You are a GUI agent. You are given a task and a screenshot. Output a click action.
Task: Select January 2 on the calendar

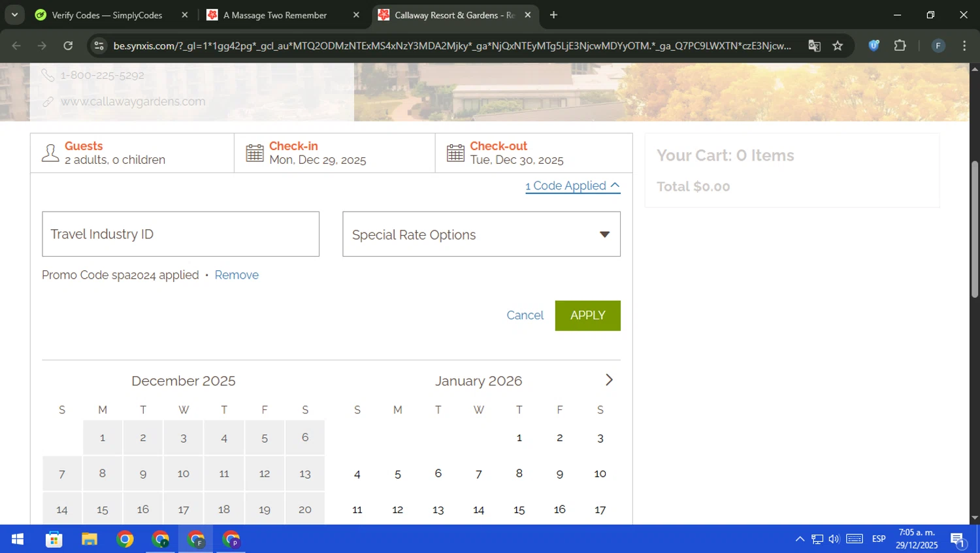pos(560,437)
